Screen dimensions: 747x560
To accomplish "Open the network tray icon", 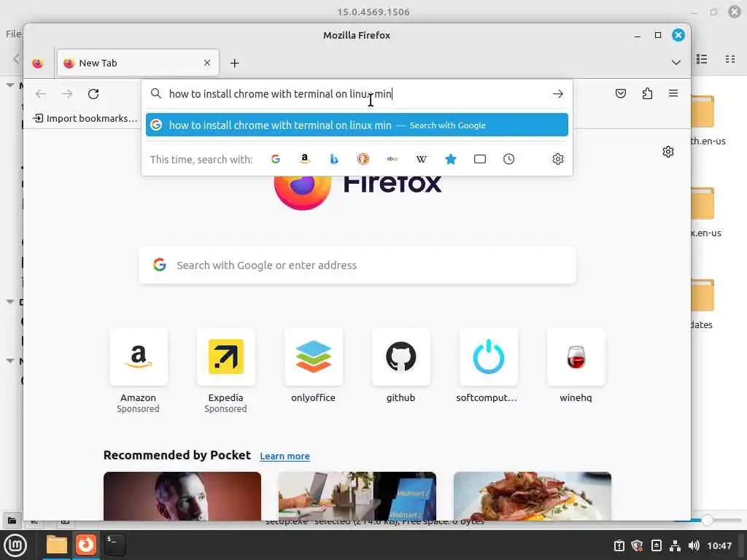I will [675, 545].
